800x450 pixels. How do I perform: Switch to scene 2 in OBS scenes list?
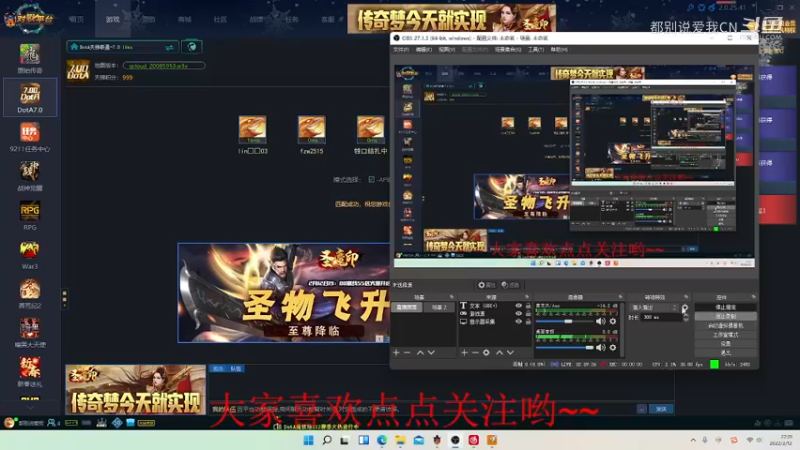click(x=439, y=307)
